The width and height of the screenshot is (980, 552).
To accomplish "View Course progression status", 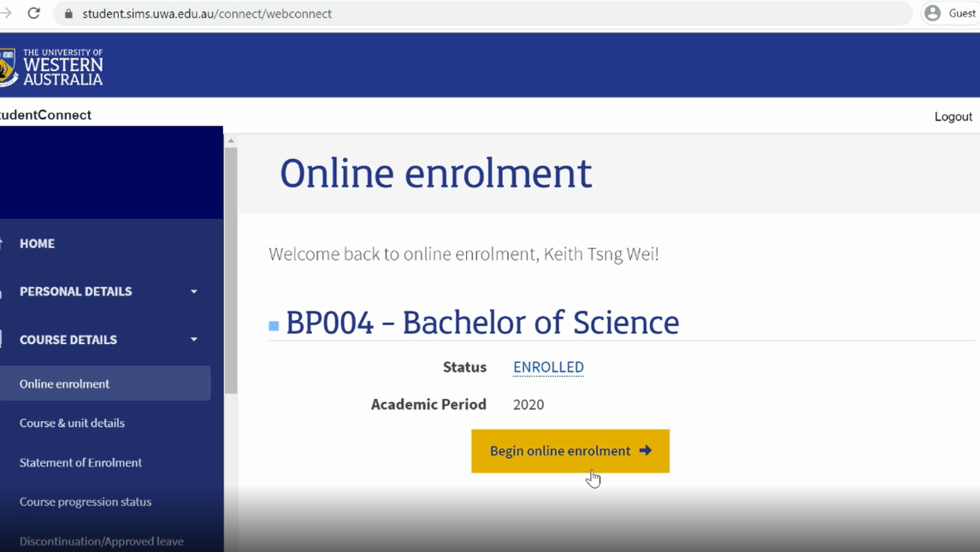I will click(86, 502).
